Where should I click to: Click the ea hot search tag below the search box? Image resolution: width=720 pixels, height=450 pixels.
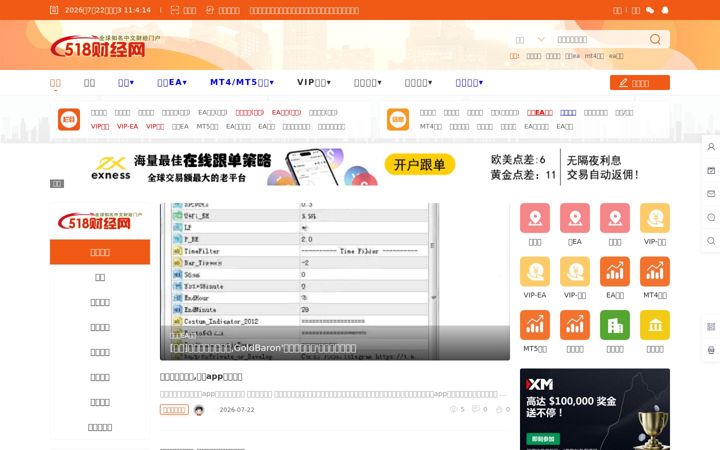click(616, 56)
